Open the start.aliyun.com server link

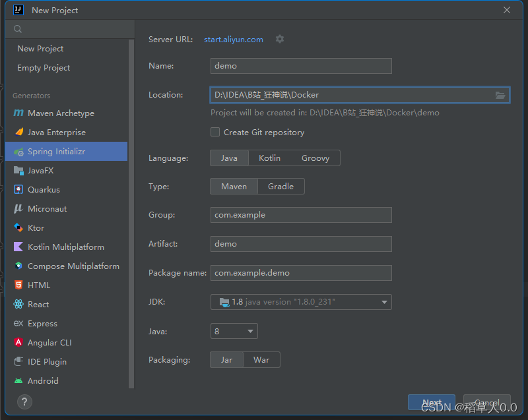tap(234, 40)
